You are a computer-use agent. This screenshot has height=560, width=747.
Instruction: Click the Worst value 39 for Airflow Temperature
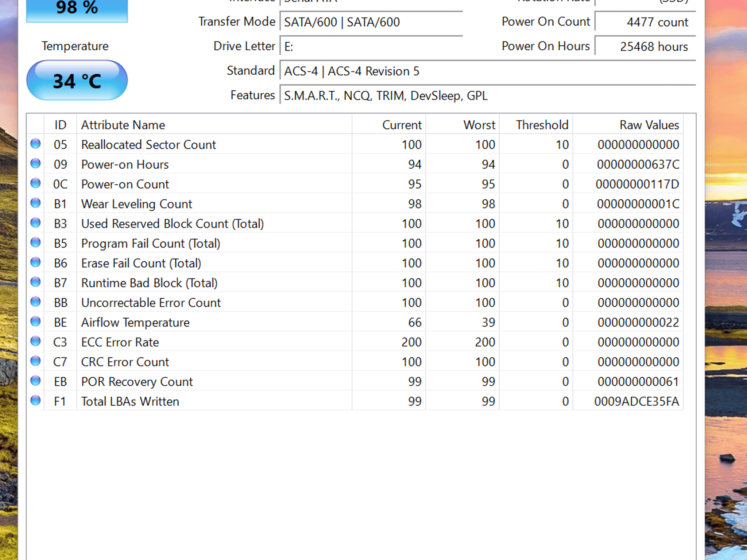tap(488, 323)
